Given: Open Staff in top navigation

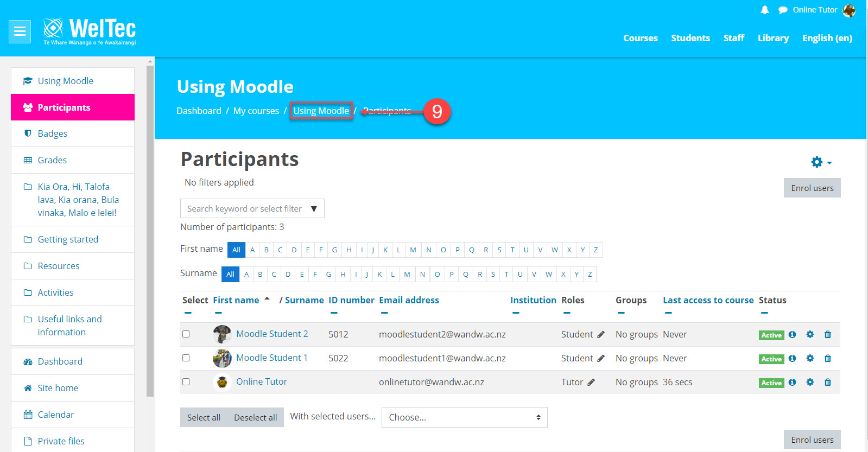Looking at the screenshot, I should [734, 38].
